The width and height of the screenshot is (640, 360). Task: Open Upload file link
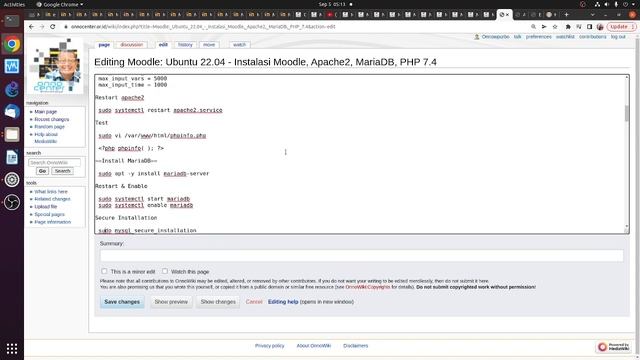point(46,207)
